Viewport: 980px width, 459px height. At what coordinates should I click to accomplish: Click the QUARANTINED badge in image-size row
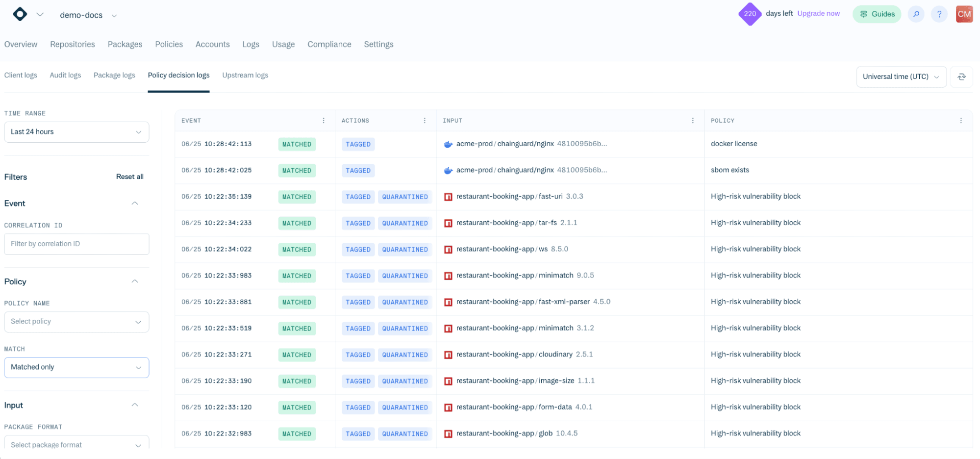click(x=405, y=381)
